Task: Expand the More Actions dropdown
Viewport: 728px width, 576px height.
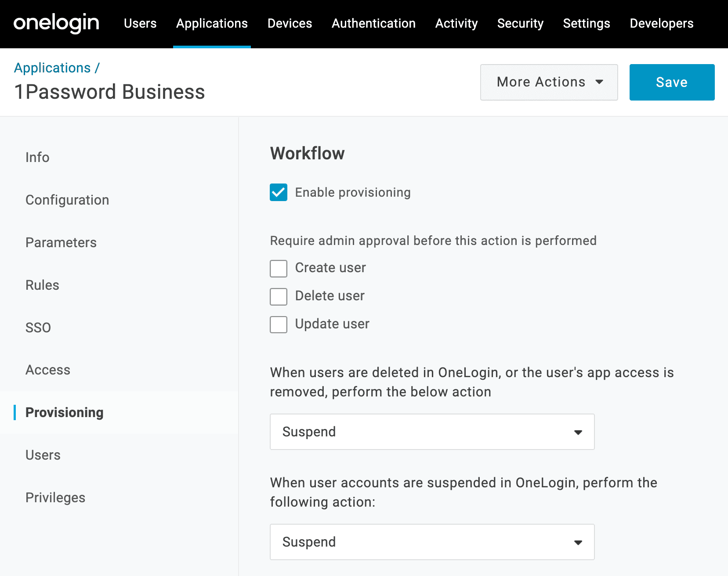Action: 549,82
